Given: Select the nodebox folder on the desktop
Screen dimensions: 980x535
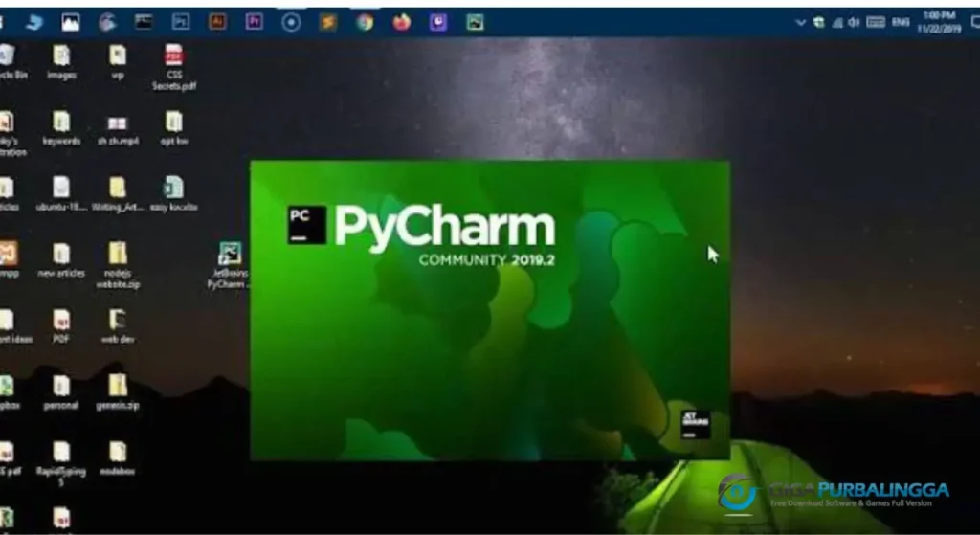Looking at the screenshot, I should (x=118, y=458).
